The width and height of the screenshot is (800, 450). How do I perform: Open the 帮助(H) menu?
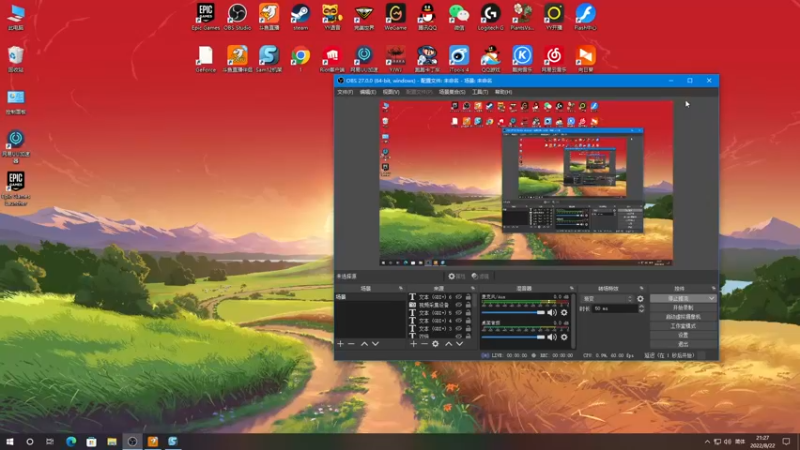(504, 92)
